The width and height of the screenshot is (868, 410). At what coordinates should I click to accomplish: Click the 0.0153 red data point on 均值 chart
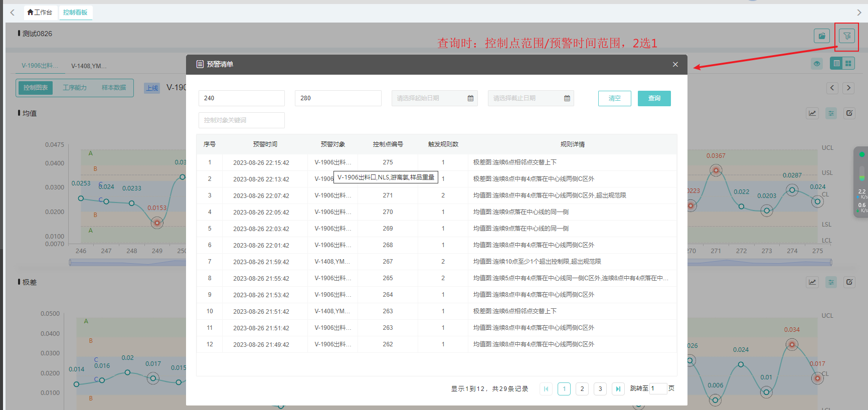[157, 223]
